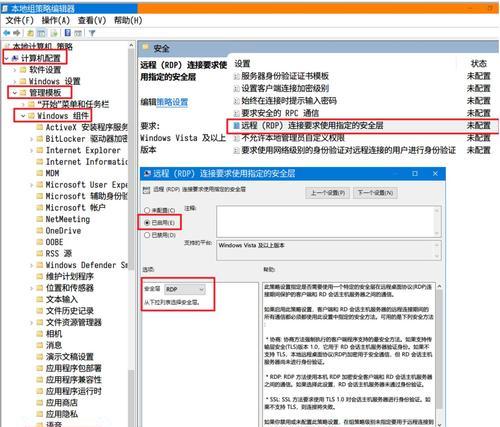The width and height of the screenshot is (500, 427).
Task: Select the 应用隐私 tree folder
Action: tap(62, 414)
